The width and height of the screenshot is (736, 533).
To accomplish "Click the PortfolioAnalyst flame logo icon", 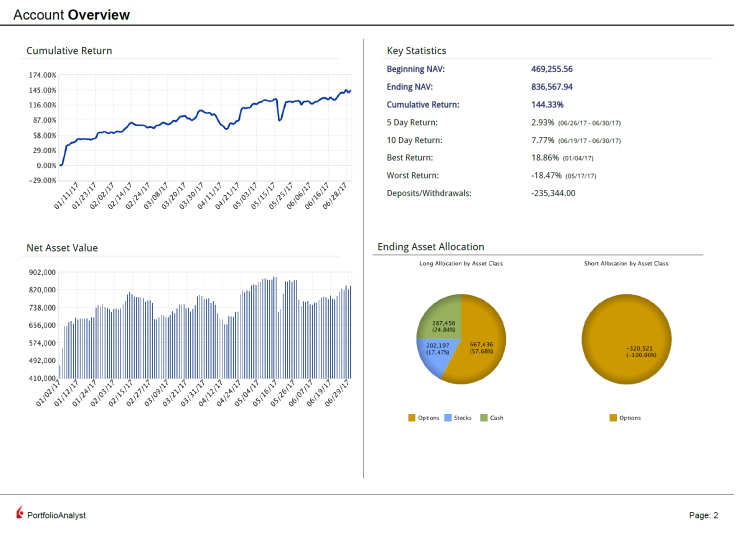I will tap(20, 512).
